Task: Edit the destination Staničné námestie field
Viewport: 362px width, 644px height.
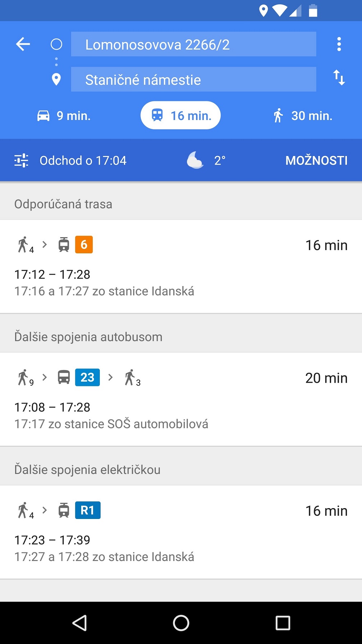Action: point(193,79)
